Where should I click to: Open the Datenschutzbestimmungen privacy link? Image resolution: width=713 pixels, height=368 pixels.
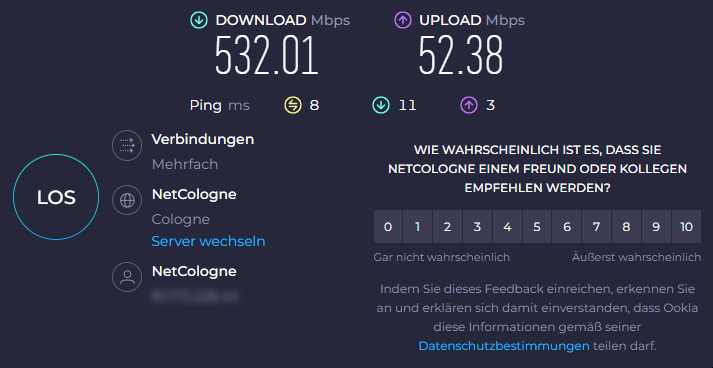pyautogui.click(x=504, y=346)
